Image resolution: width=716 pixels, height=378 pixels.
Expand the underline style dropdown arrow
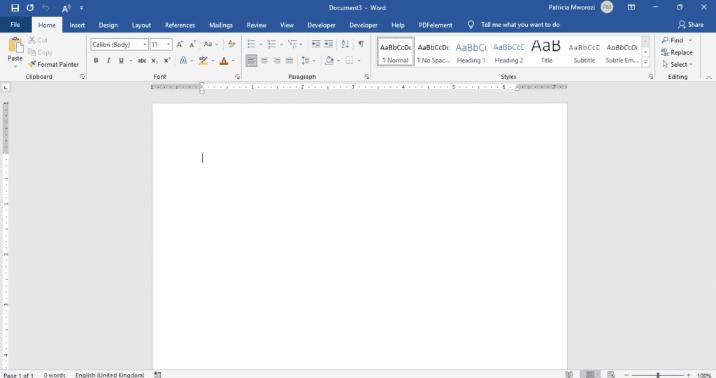(x=131, y=60)
